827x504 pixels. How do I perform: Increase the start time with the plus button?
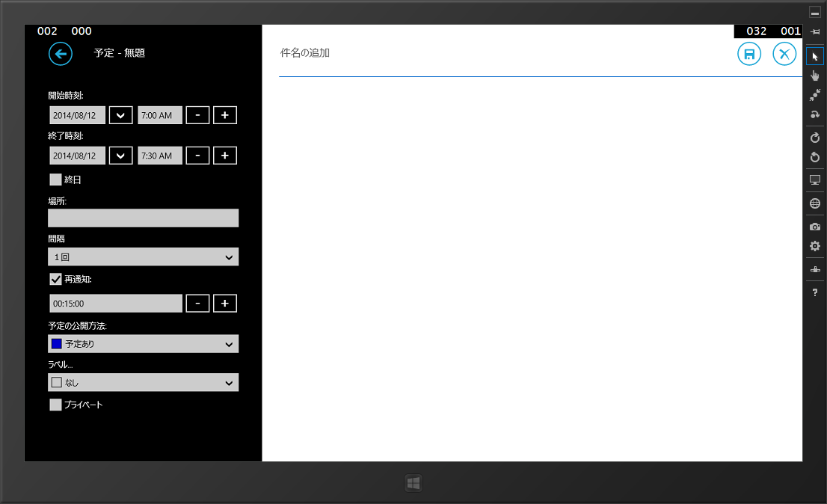(x=225, y=115)
